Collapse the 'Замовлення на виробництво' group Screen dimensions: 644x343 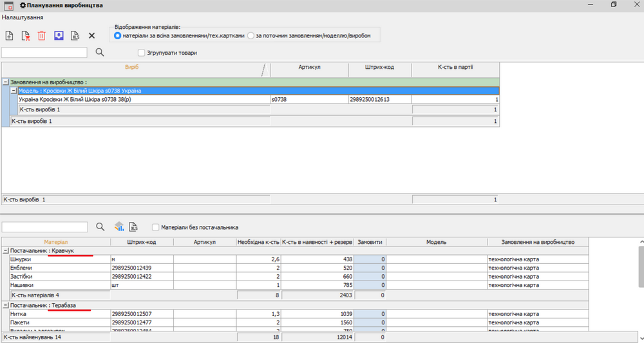point(6,82)
